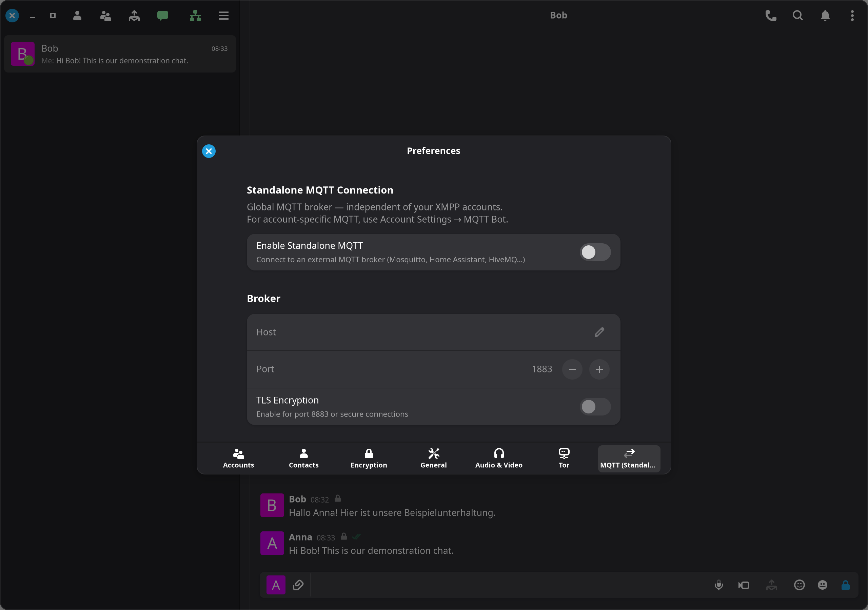Open the three-dot conversation menu

tap(852, 16)
